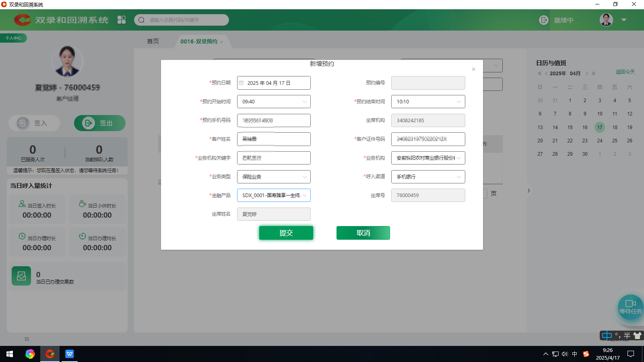Click the 取消 cancel button
644x362 pixels.
(363, 233)
